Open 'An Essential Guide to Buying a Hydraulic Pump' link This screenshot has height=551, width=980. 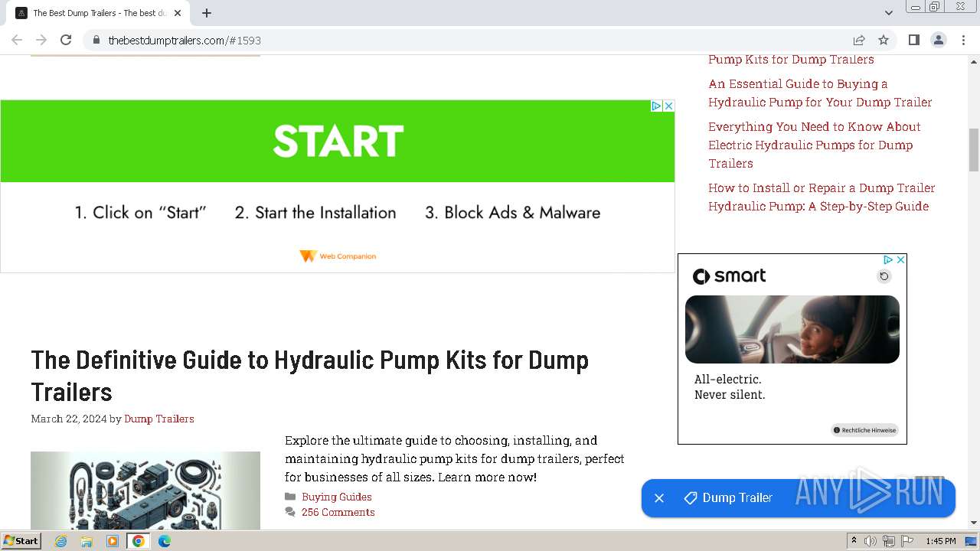coord(820,93)
